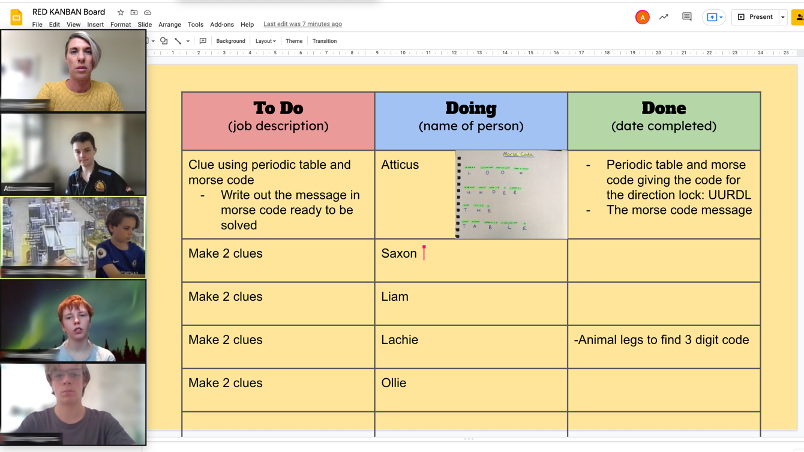Click the add comment toolbar icon
The image size is (804, 452).
pos(203,41)
